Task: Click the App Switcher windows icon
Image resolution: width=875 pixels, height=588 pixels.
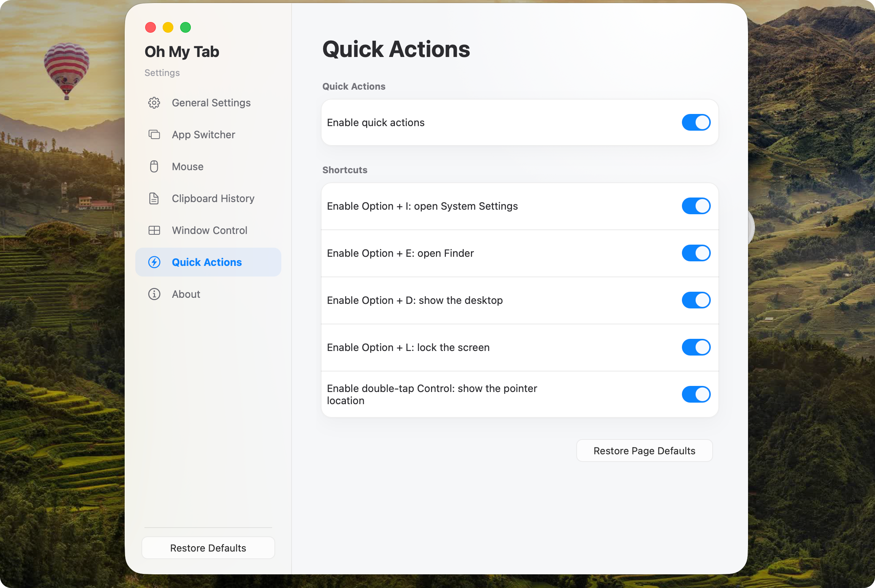Action: point(154,135)
